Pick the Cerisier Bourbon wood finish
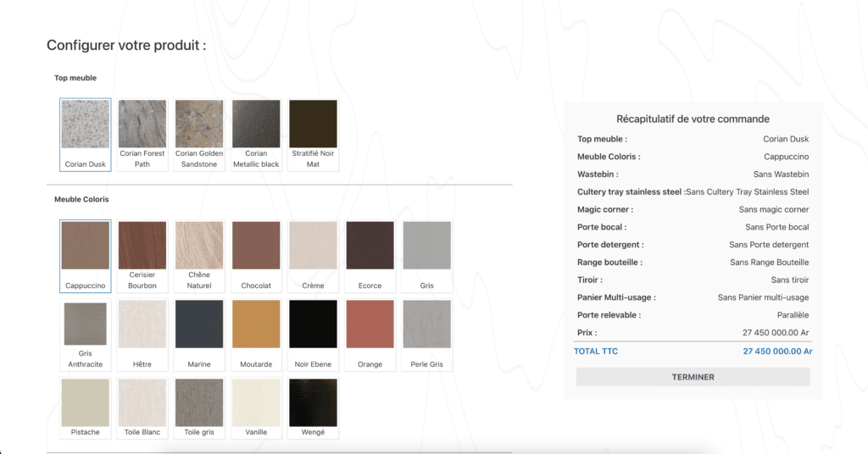Screen dimensions: 868x454 click(142, 246)
